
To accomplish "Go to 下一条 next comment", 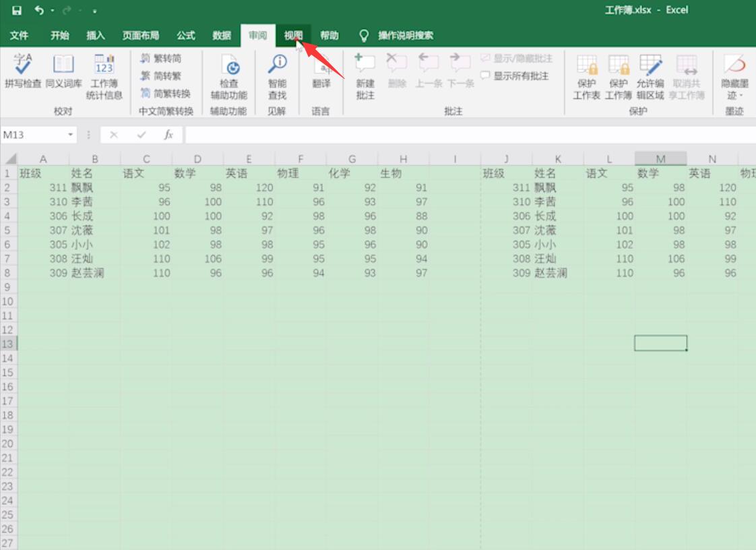I will (x=460, y=71).
